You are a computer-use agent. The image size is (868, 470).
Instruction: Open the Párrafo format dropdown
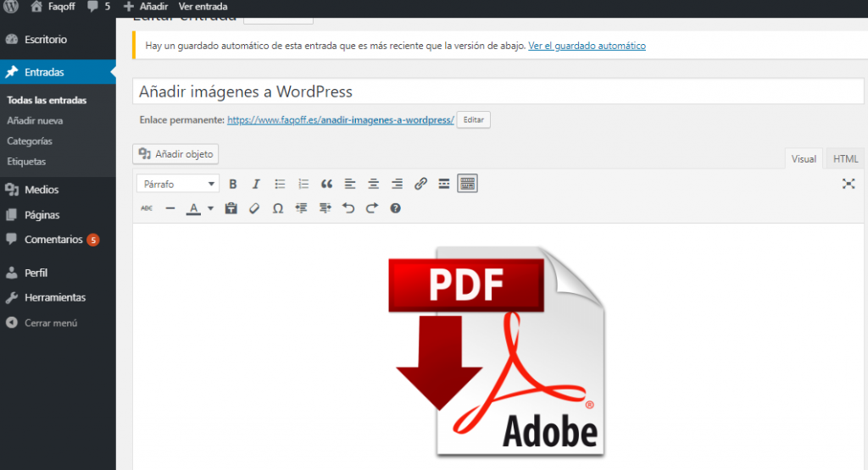point(178,184)
